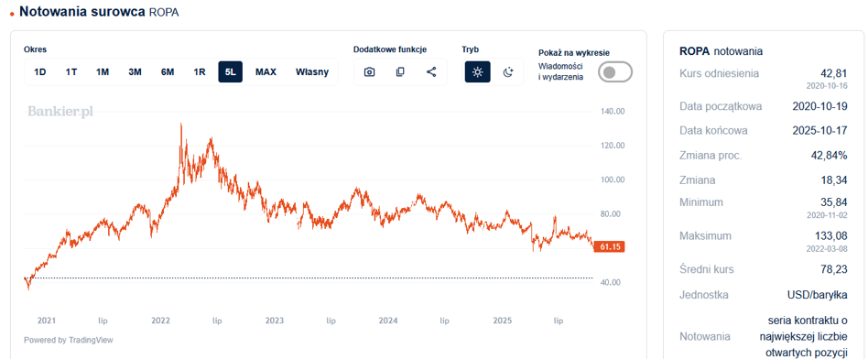Click the share chart icon
The image size is (868, 359).
tap(431, 72)
